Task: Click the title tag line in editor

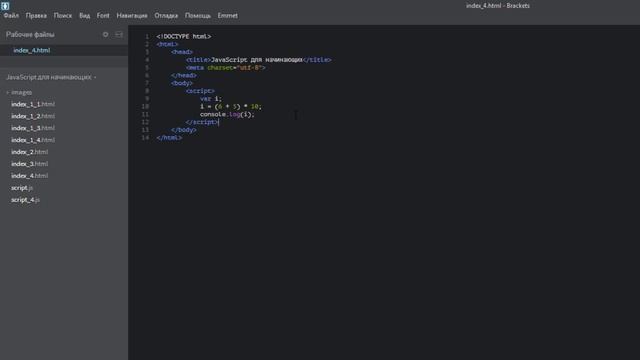Action: click(x=259, y=60)
